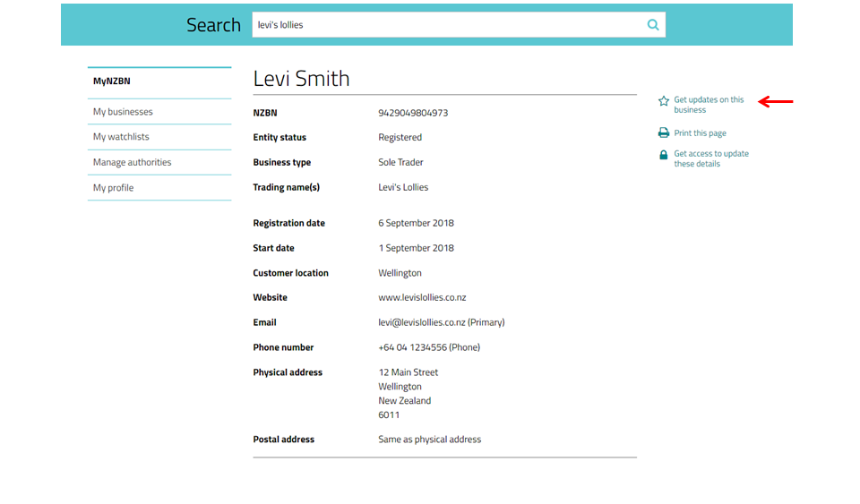Click phone number +64 04 1234556
The height and width of the screenshot is (504, 860).
(412, 347)
